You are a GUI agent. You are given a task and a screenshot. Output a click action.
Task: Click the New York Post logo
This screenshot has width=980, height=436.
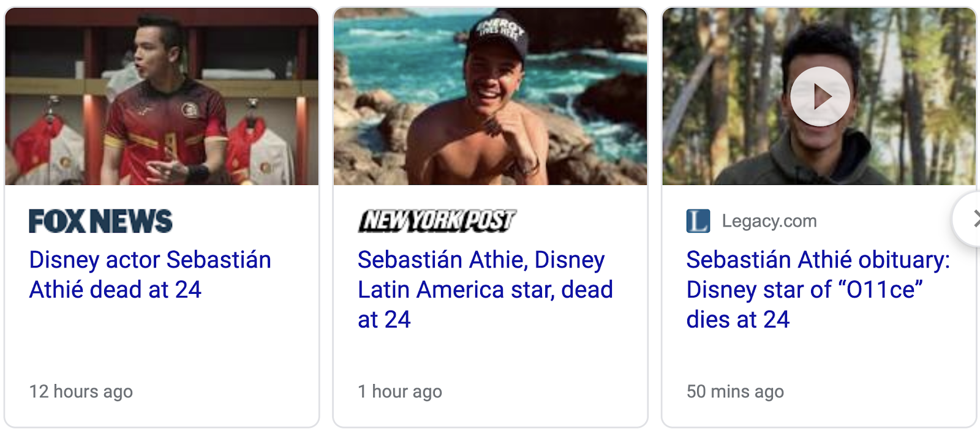(437, 221)
